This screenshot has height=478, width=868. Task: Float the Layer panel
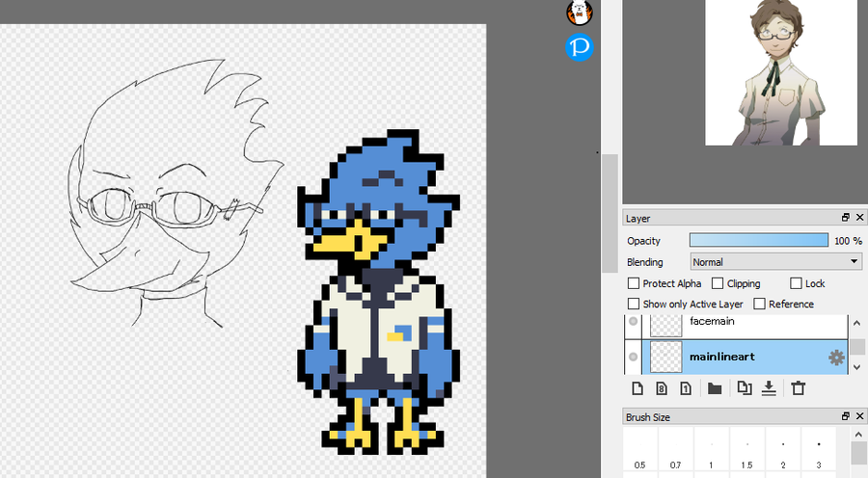[845, 218]
